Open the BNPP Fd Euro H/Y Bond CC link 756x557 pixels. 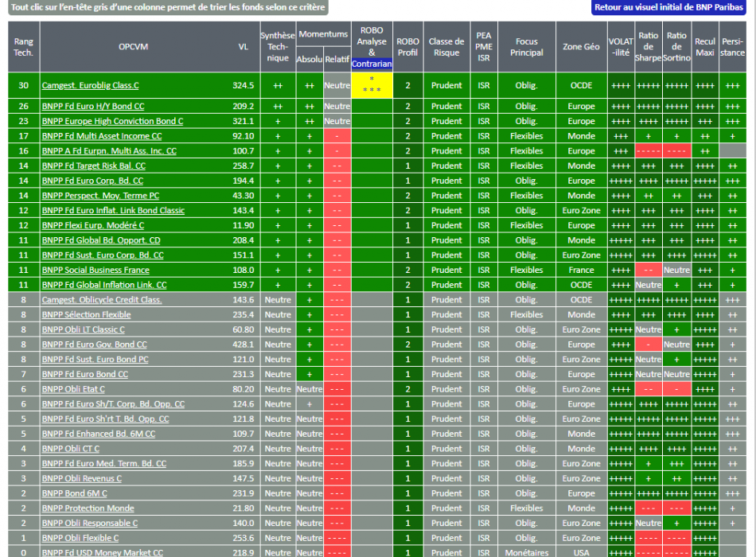pyautogui.click(x=93, y=106)
